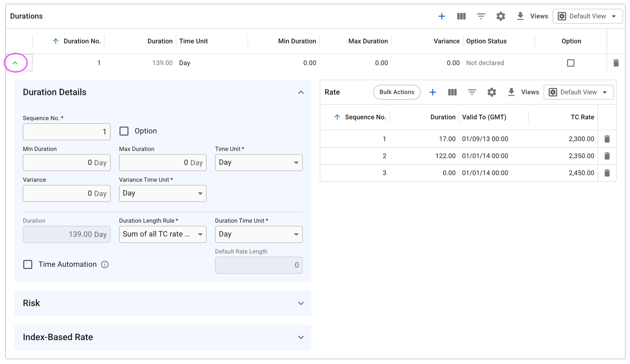
Task: Open Rate column chooser icon
Action: (x=452, y=92)
